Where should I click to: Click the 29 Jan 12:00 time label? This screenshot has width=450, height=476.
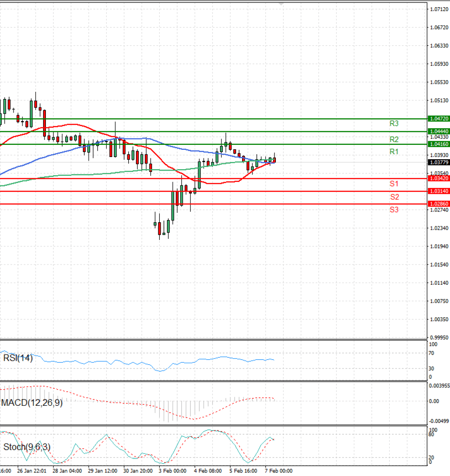pyautogui.click(x=103, y=471)
